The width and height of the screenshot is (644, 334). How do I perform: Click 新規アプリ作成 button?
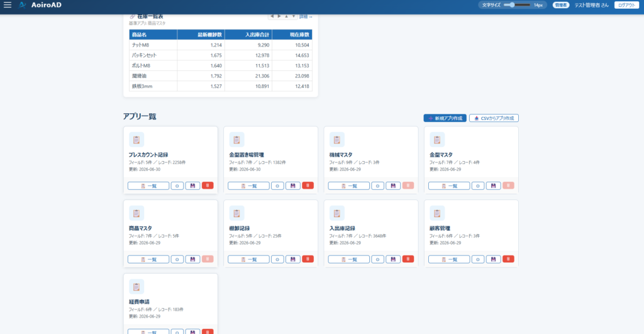445,118
